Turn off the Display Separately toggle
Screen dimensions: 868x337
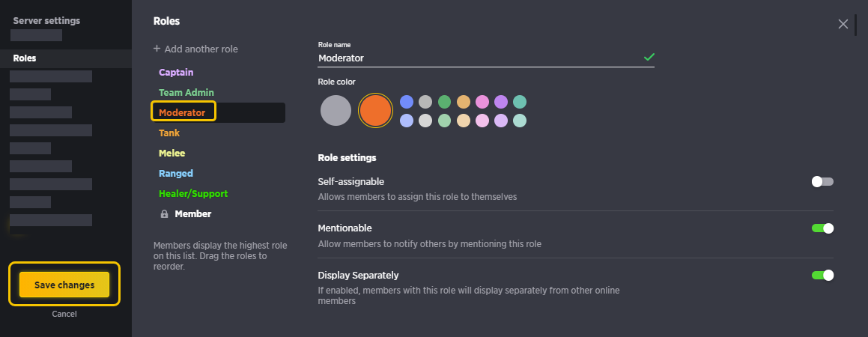(x=822, y=275)
